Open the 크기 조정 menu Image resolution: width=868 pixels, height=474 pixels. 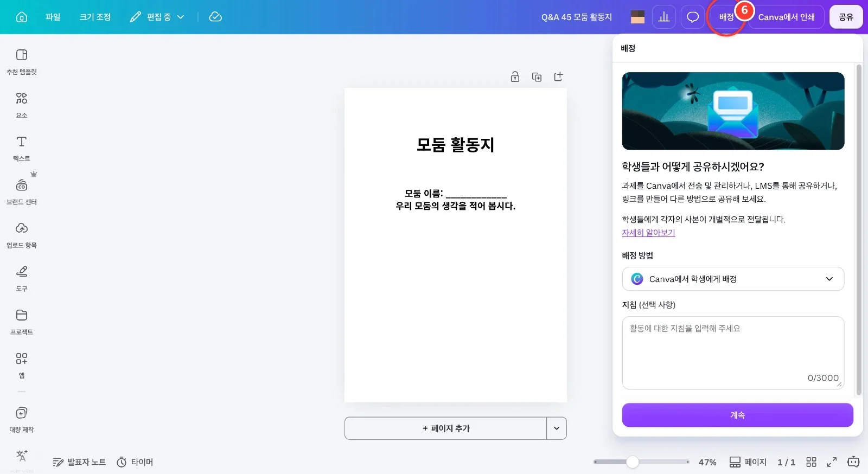click(x=95, y=17)
